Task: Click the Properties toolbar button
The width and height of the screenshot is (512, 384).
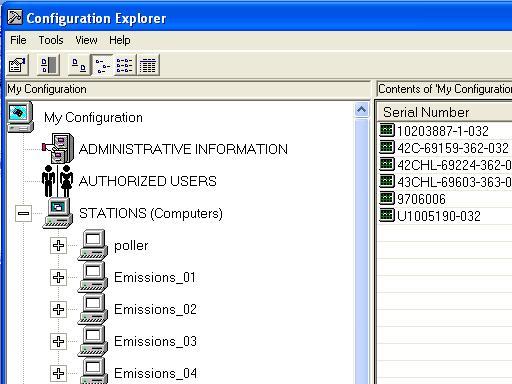Action: click(x=18, y=65)
